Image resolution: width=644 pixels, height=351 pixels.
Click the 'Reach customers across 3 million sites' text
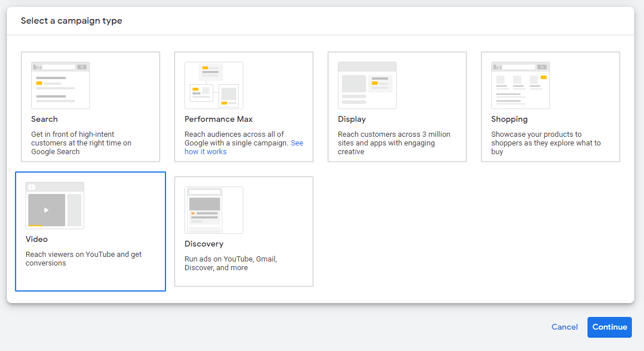click(x=394, y=143)
